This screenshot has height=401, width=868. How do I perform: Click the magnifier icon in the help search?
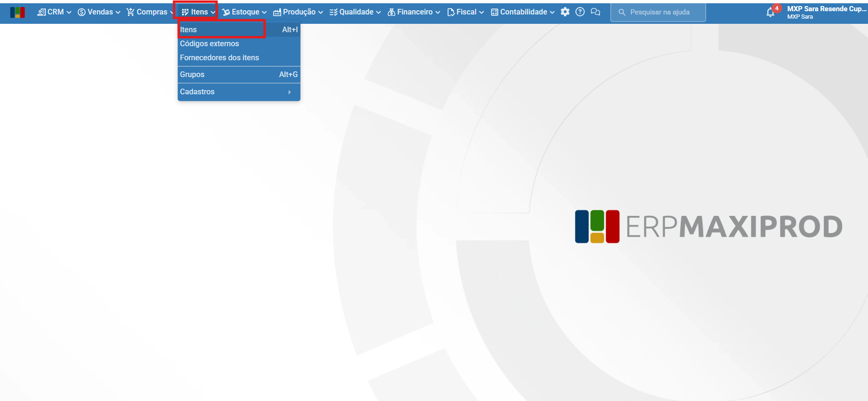pyautogui.click(x=622, y=12)
